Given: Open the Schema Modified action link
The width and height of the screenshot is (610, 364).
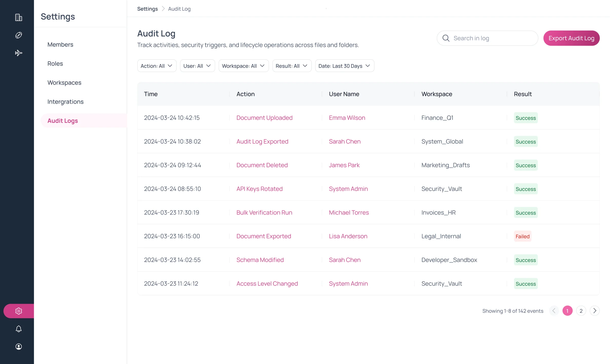Looking at the screenshot, I should tap(260, 260).
